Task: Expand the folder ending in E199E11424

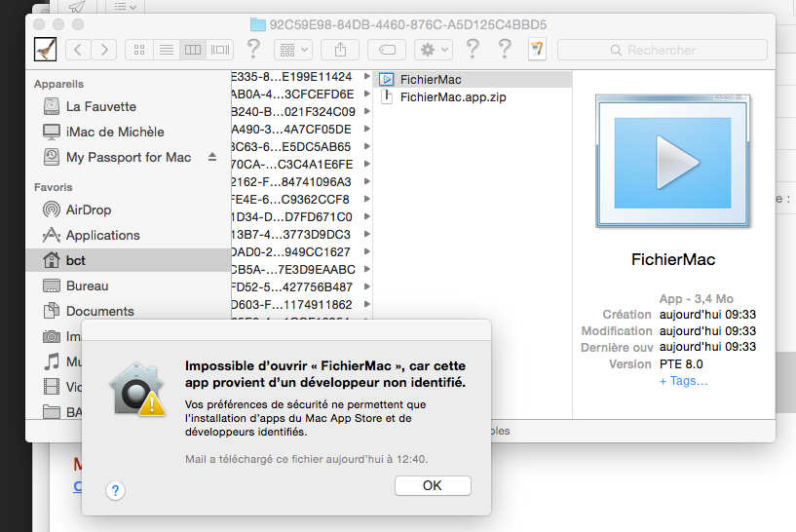Action: (x=366, y=76)
